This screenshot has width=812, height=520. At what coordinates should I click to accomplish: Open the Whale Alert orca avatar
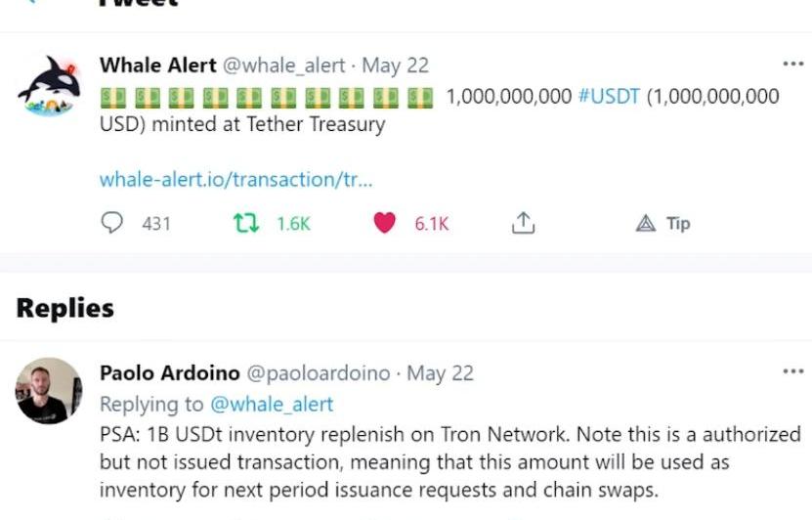[49, 85]
